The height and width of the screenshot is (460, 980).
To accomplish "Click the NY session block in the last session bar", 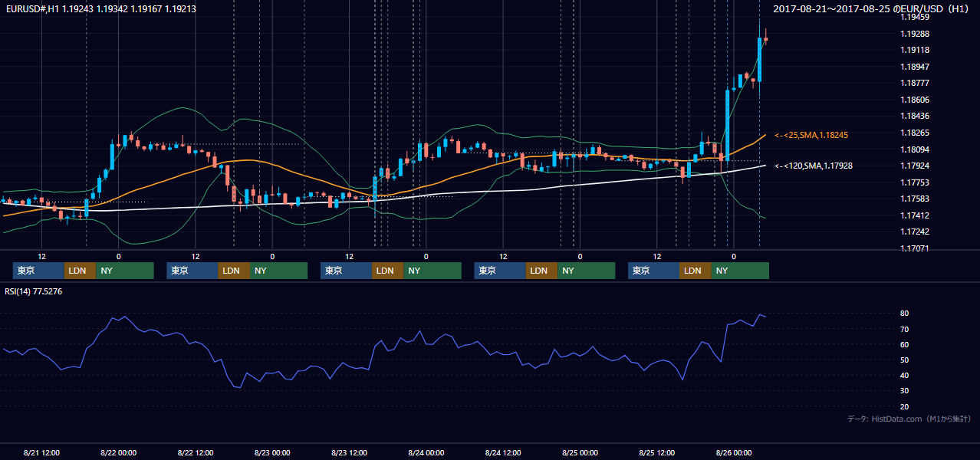I will click(x=740, y=271).
